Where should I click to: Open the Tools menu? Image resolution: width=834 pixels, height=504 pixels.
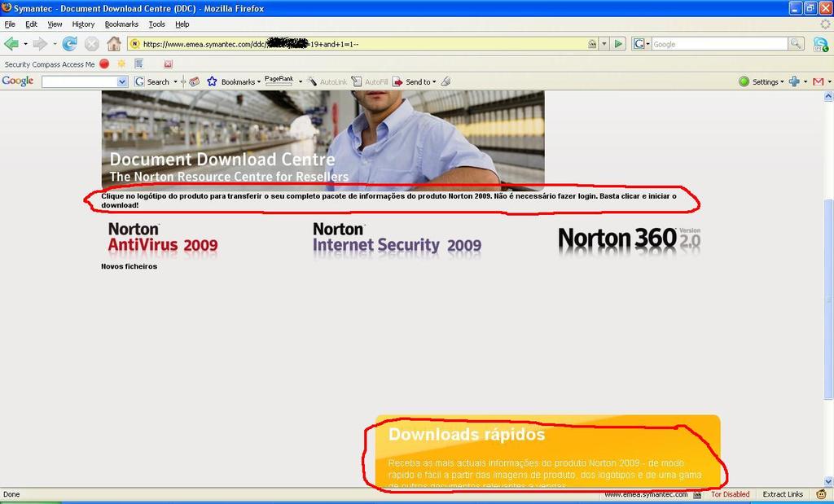click(x=157, y=24)
